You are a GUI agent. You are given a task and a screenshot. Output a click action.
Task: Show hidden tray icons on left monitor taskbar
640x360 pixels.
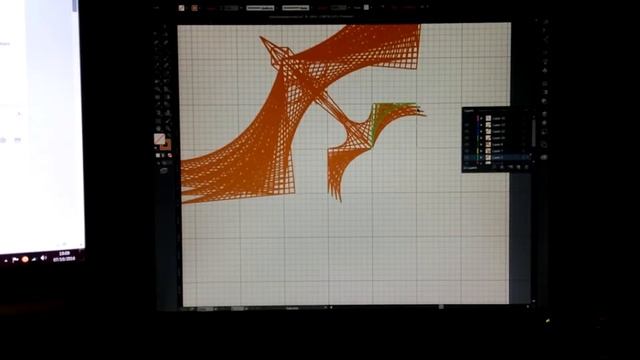[6, 260]
